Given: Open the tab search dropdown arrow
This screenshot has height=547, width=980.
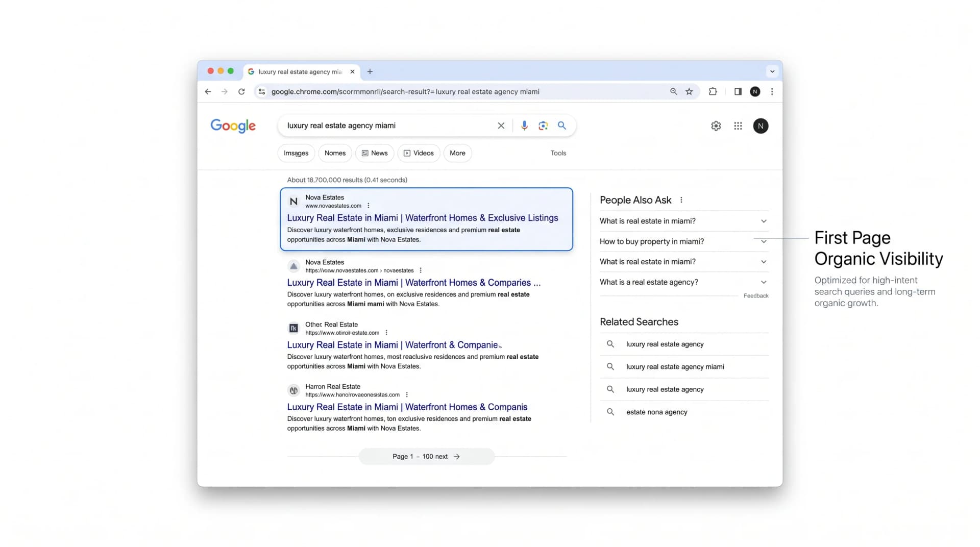Looking at the screenshot, I should (x=772, y=72).
